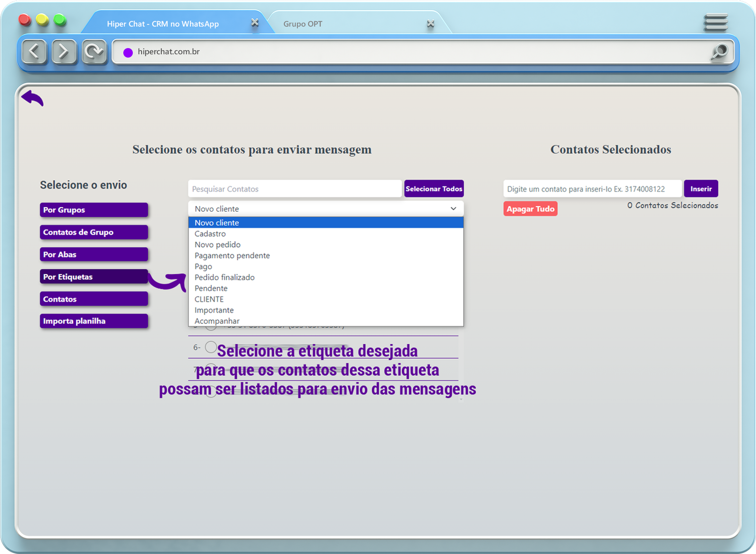Screen dimensions: 756x554
Task: Choose Pagamento pendente from the list
Action: click(x=232, y=255)
